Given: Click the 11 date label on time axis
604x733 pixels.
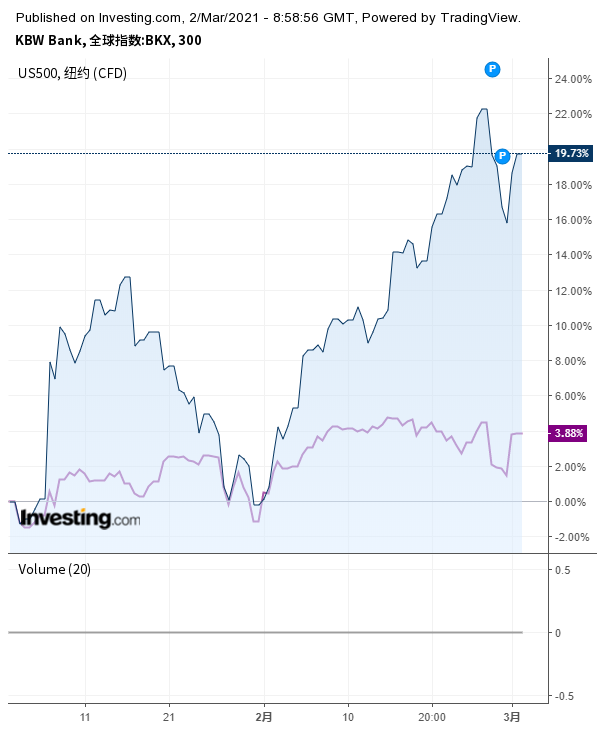Looking at the screenshot, I should (x=86, y=717).
